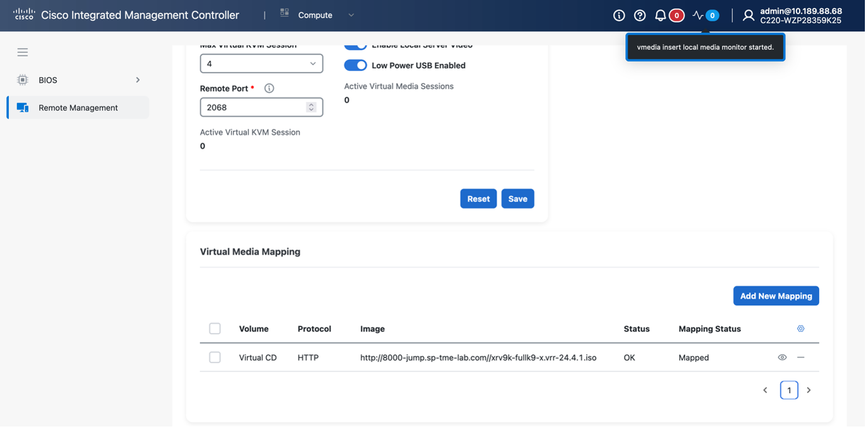Click the Remote Port info icon
The width and height of the screenshot is (868, 429).
(269, 88)
